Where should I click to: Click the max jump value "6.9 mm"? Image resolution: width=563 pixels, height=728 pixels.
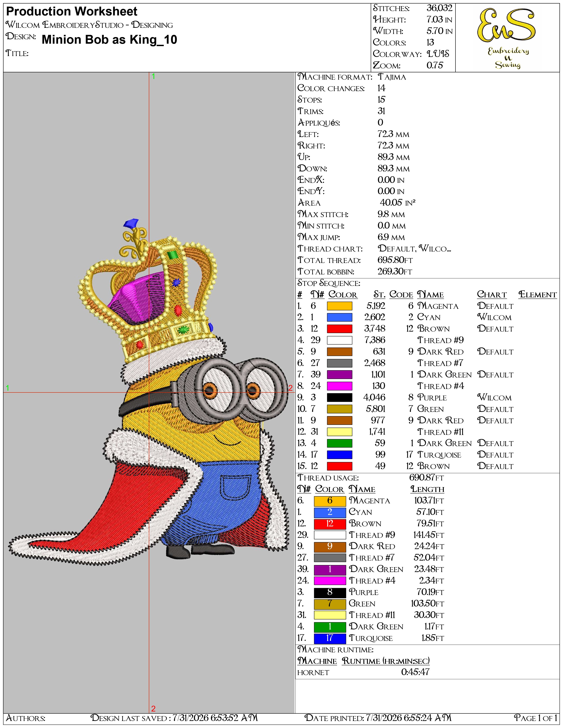coord(391,237)
